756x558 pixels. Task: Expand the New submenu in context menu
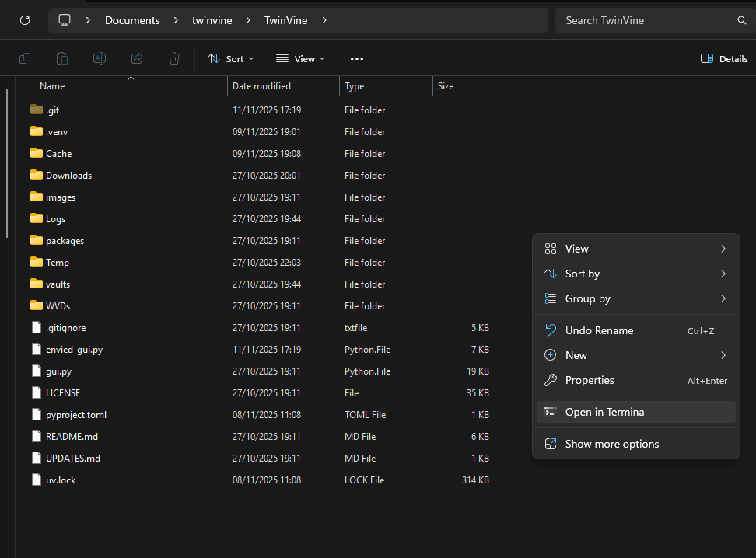(x=636, y=355)
